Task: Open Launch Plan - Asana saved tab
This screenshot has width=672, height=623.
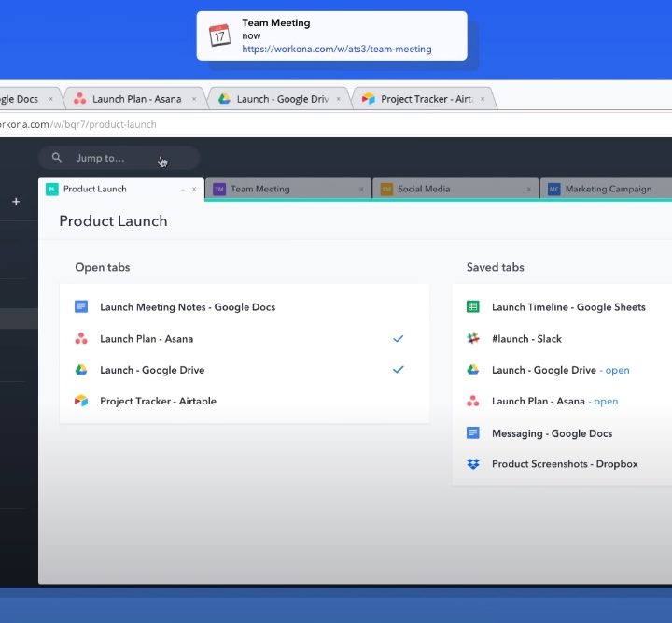Action: coord(538,402)
